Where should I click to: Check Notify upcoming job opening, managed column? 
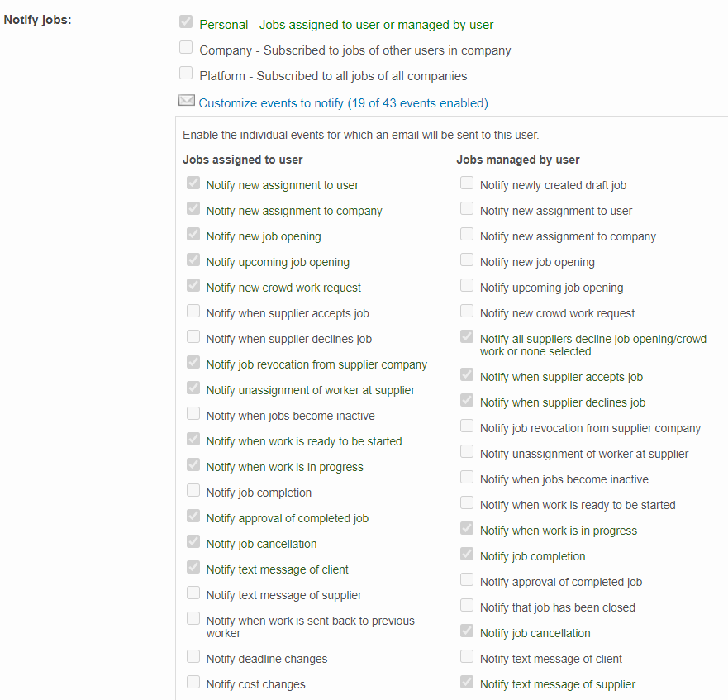(x=467, y=286)
